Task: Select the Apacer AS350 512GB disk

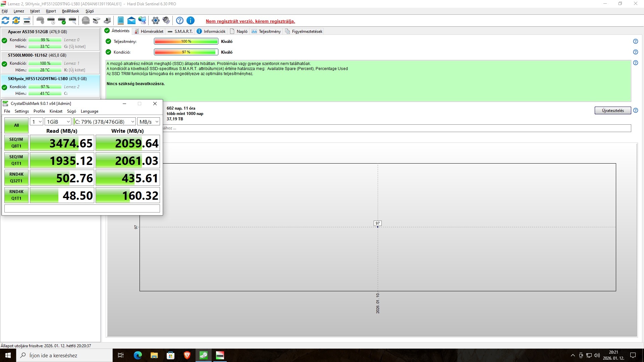Action: (x=37, y=32)
